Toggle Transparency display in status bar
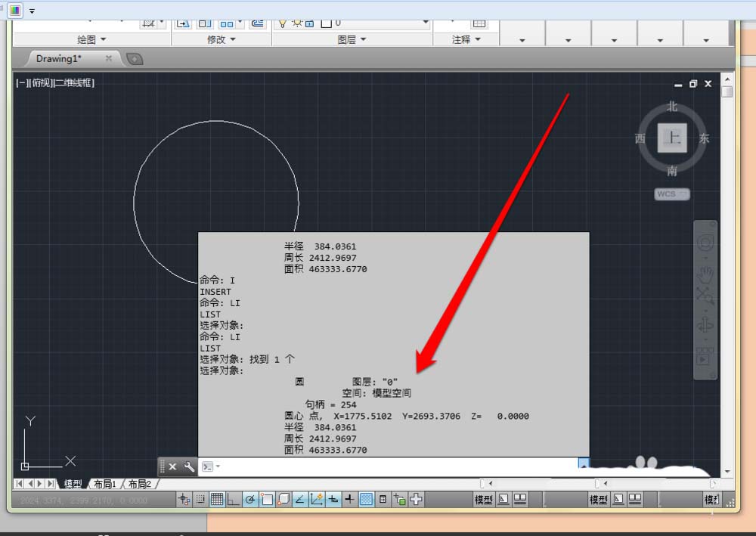 (366, 500)
